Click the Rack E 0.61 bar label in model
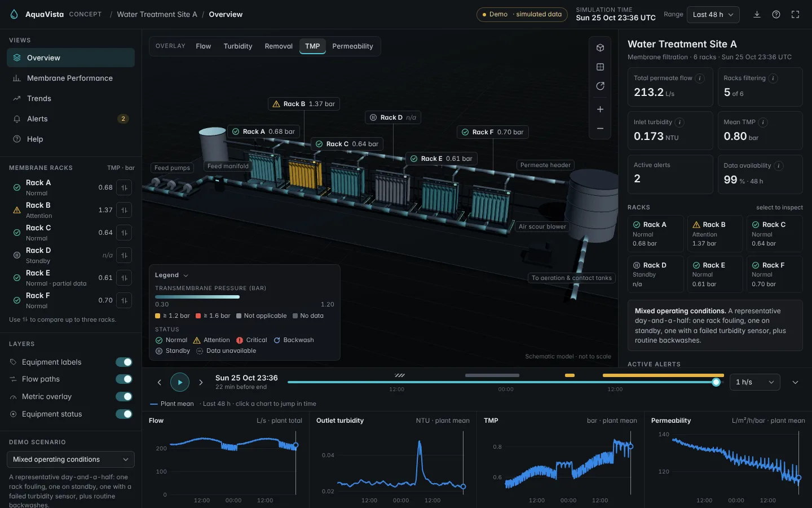Image resolution: width=812 pixels, height=508 pixels. coord(442,159)
